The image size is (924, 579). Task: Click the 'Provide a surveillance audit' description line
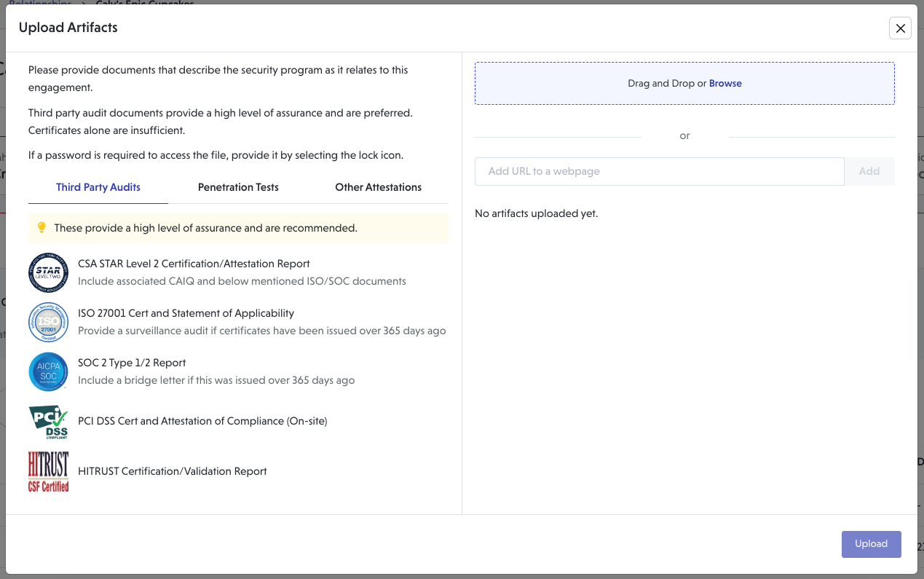point(261,331)
